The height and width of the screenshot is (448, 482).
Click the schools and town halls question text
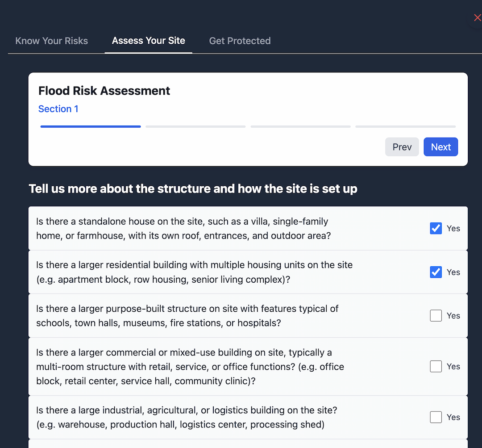click(x=187, y=316)
